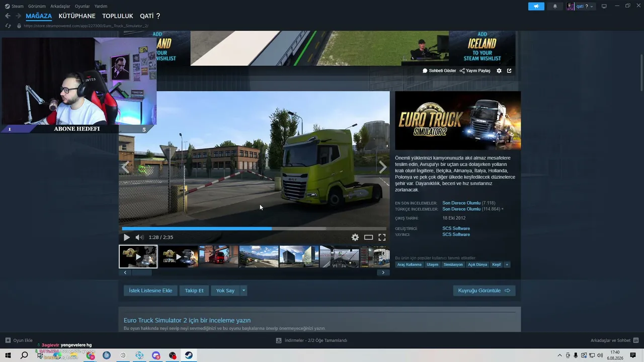Viewport: 644px width, 362px height.
Task: Open SCS Software developer link
Action: (x=456, y=228)
